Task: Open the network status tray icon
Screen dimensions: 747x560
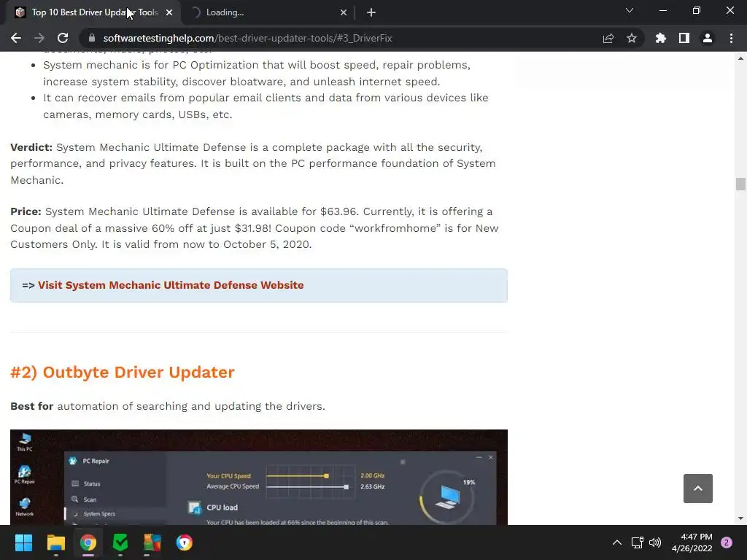Action: coord(637,542)
